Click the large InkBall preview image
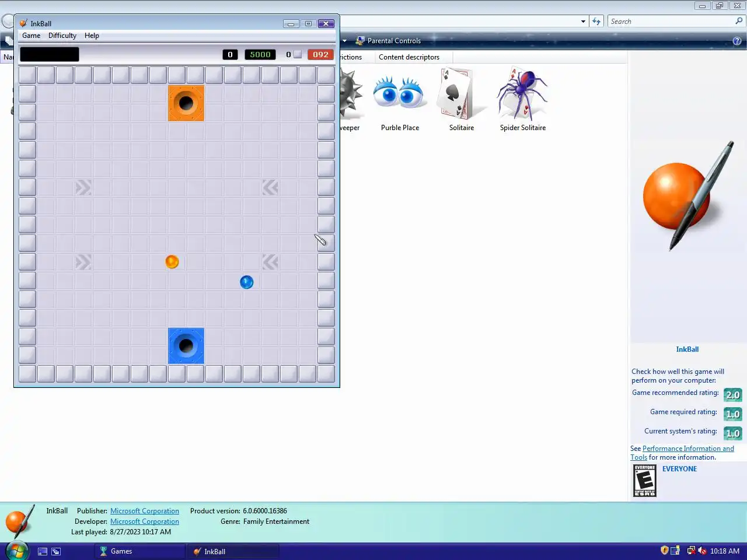The image size is (747, 560). [687, 196]
